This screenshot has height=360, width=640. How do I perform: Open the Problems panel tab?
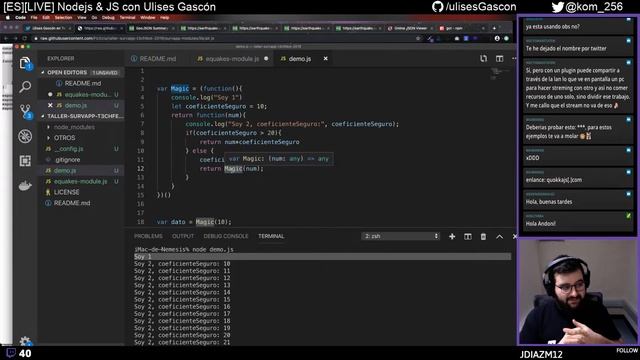pos(148,236)
